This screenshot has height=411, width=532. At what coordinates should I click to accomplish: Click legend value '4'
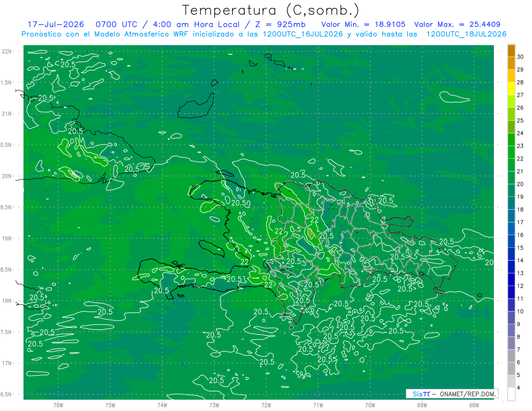tap(519, 388)
